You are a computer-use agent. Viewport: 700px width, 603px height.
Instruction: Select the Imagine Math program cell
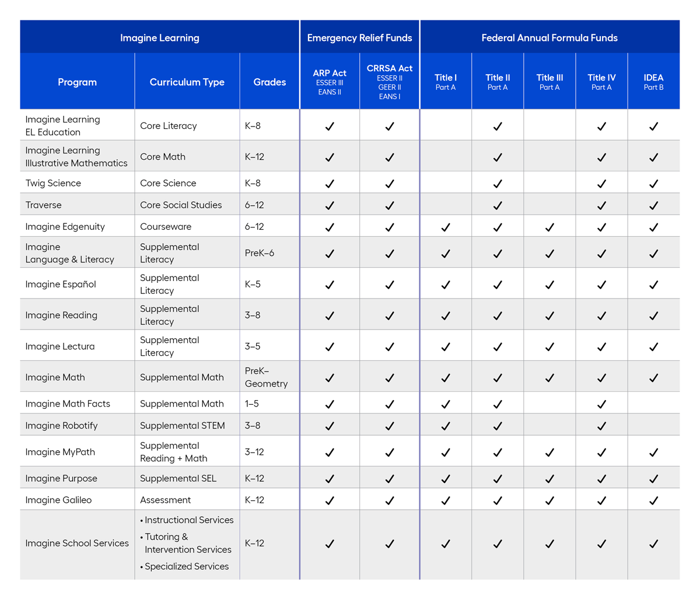(77, 377)
